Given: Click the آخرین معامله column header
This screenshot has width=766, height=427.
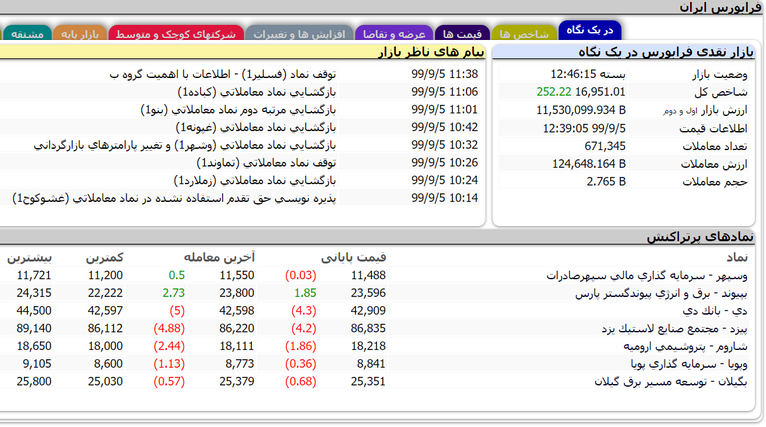Looking at the screenshot, I should [219, 257].
